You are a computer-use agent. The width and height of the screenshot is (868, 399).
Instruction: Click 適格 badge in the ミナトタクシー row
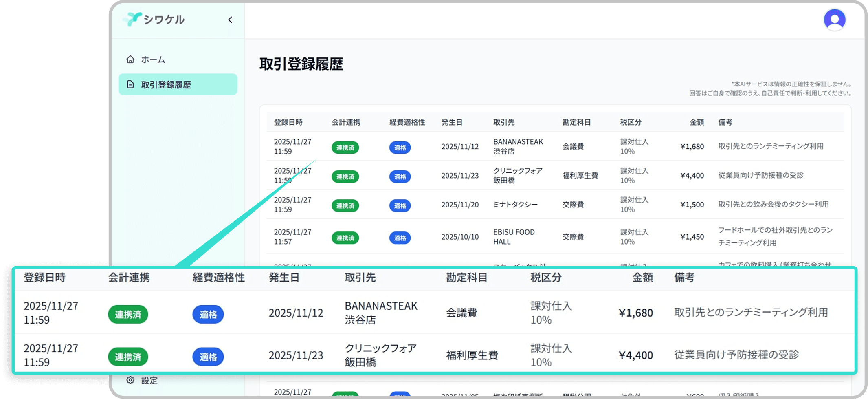(400, 206)
